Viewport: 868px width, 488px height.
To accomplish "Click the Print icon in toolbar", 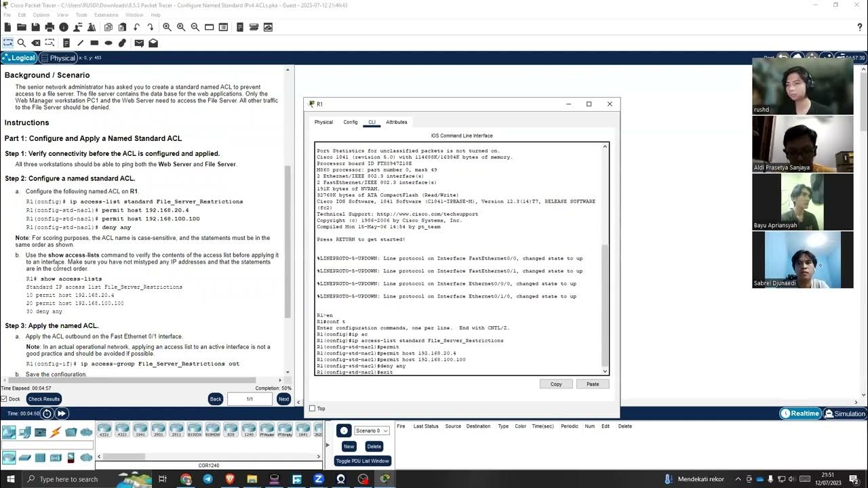I will pos(50,27).
